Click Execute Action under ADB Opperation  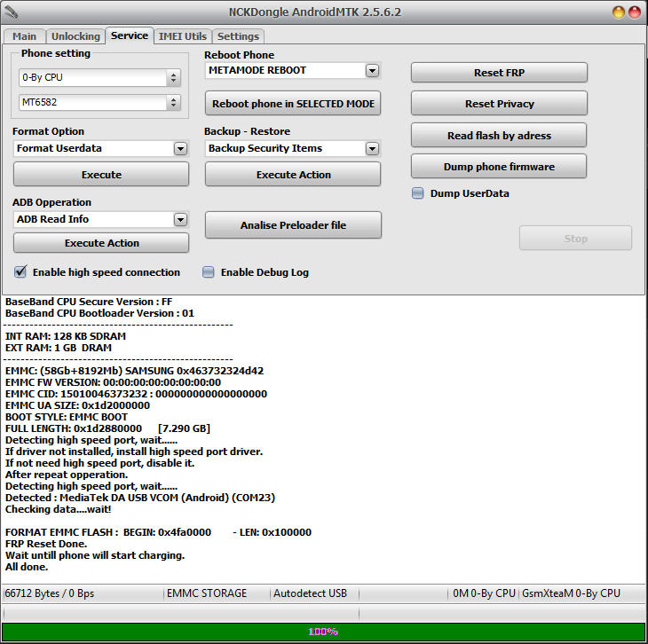click(101, 243)
